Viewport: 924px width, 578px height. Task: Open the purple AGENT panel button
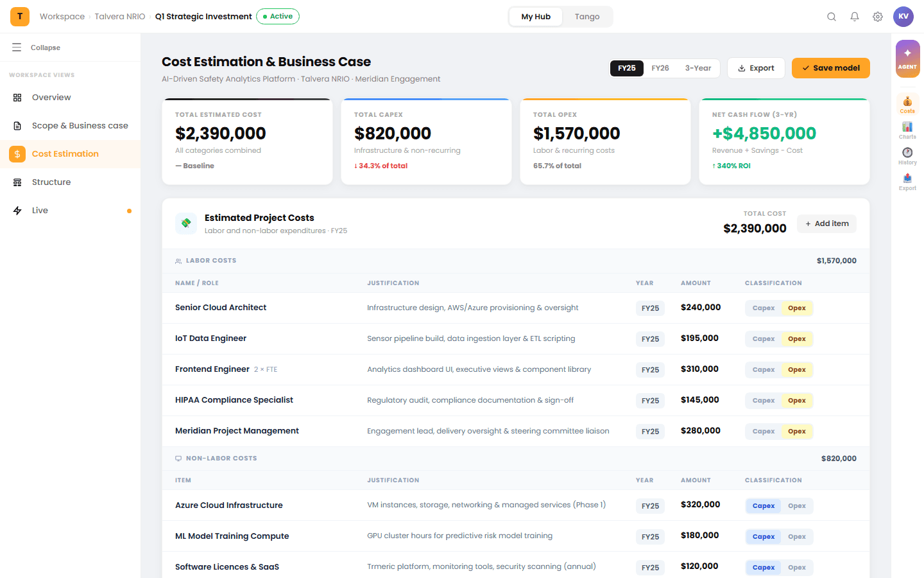coord(907,58)
